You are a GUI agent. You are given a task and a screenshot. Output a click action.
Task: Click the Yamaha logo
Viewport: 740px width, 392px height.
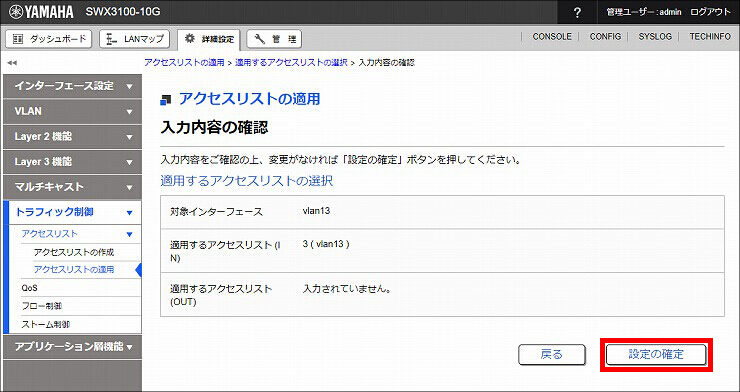(41, 12)
